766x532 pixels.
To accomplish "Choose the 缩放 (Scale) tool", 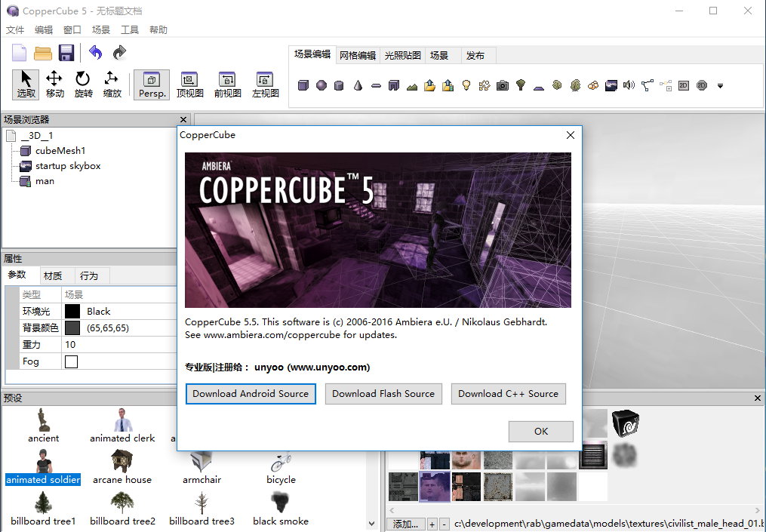I will click(x=112, y=84).
